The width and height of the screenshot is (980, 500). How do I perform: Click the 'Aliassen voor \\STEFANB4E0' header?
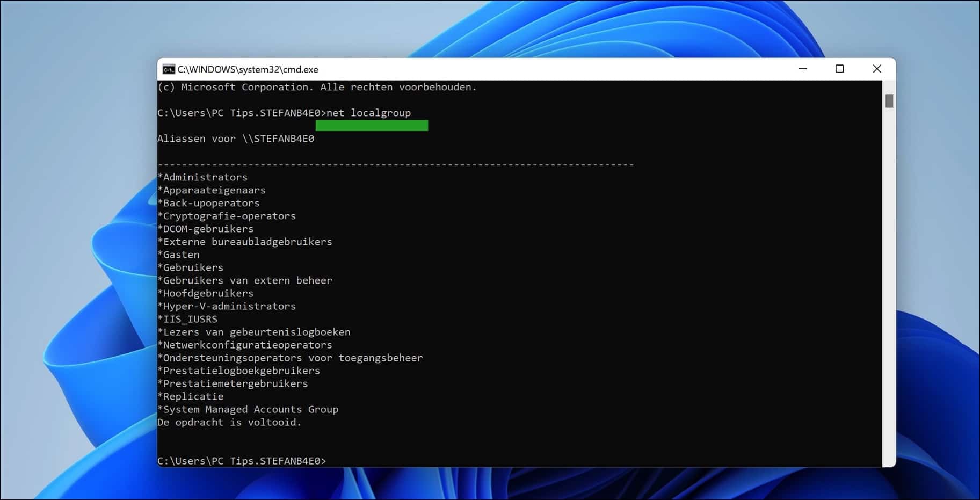pos(236,138)
